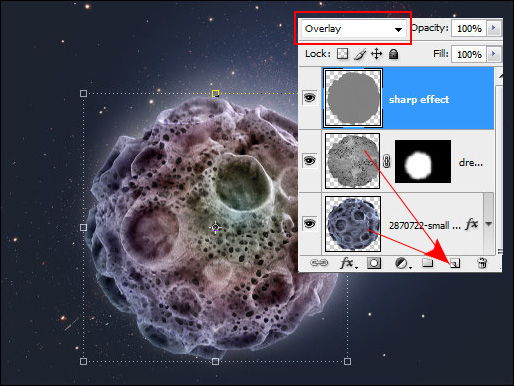Click the top-center transform handle
This screenshot has width=514, height=386.
(x=215, y=93)
